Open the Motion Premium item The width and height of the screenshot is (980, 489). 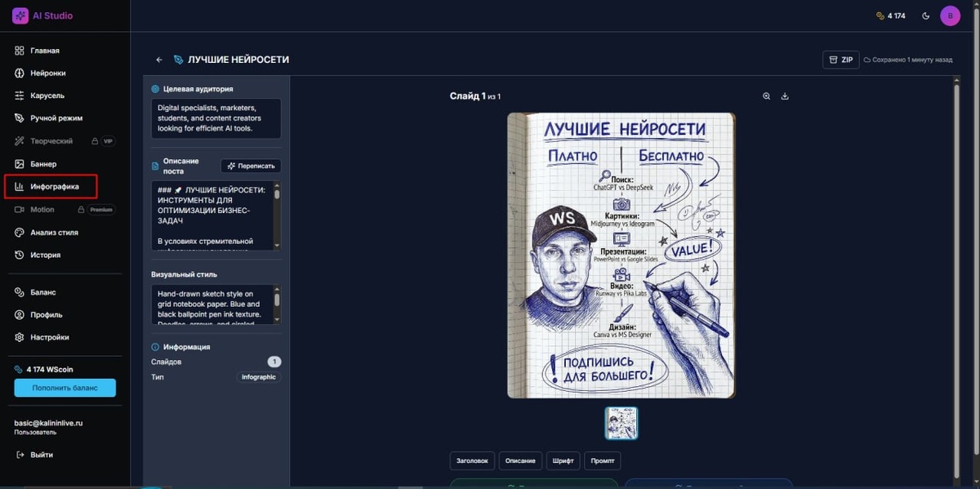point(65,210)
